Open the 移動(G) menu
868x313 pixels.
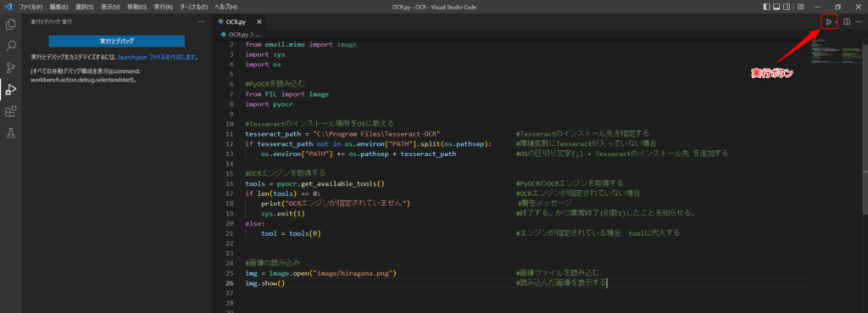[136, 7]
